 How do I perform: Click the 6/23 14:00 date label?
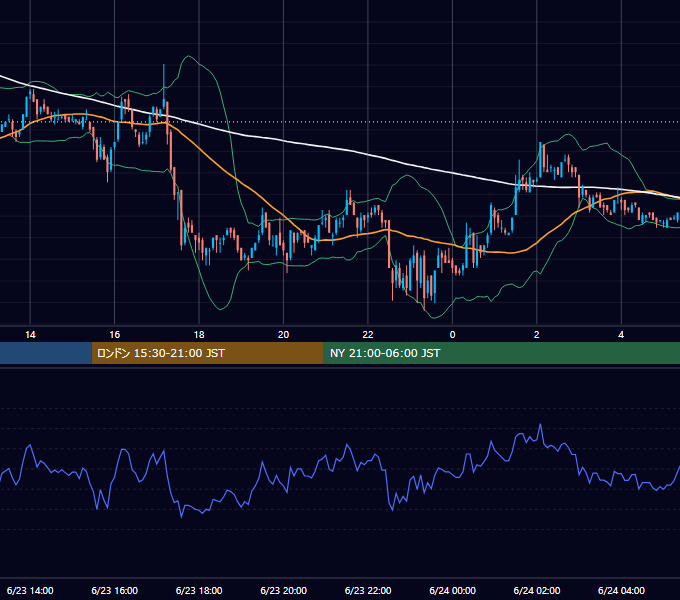point(30,590)
